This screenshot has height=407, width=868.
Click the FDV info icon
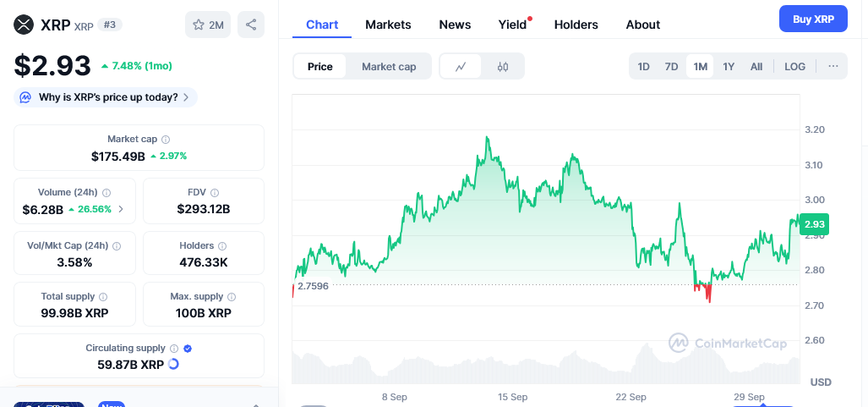(x=215, y=193)
